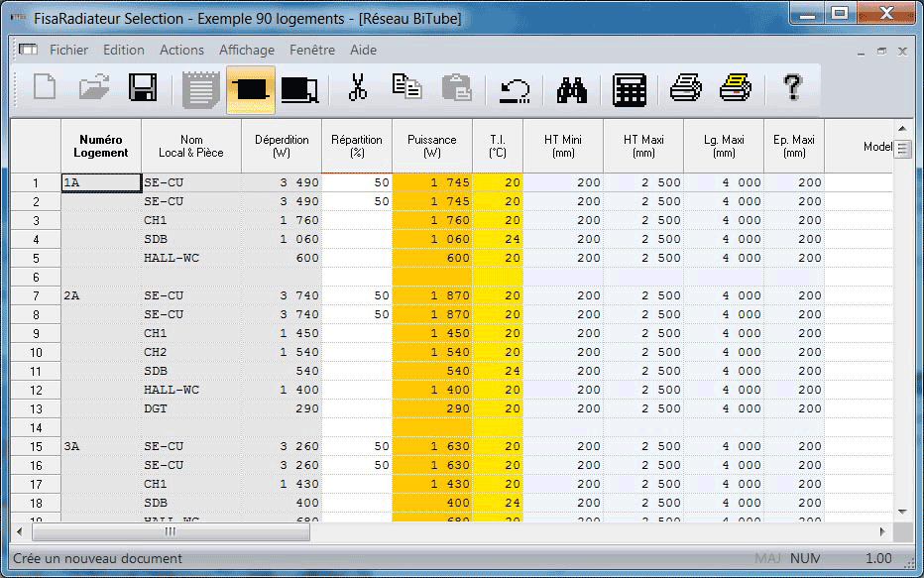This screenshot has height=578, width=924.
Task: Click the Puissance (W) column header
Action: click(x=432, y=146)
